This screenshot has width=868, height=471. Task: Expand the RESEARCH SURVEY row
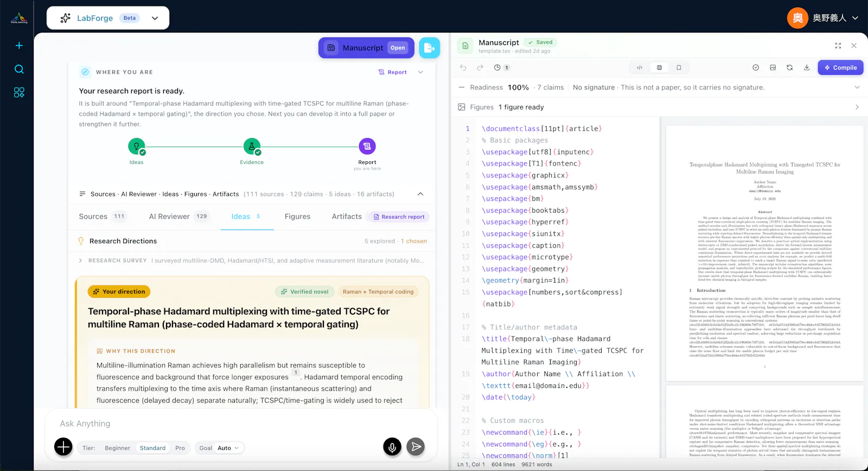[252, 260]
